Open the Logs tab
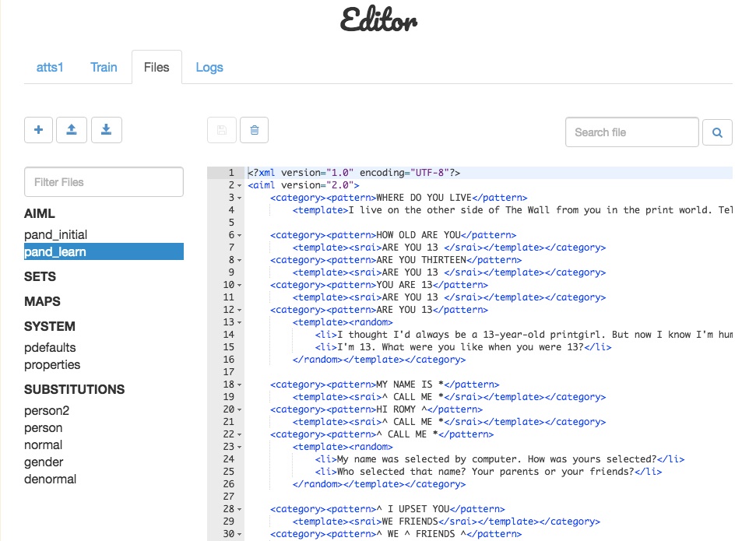The image size is (756, 541). 209,67
